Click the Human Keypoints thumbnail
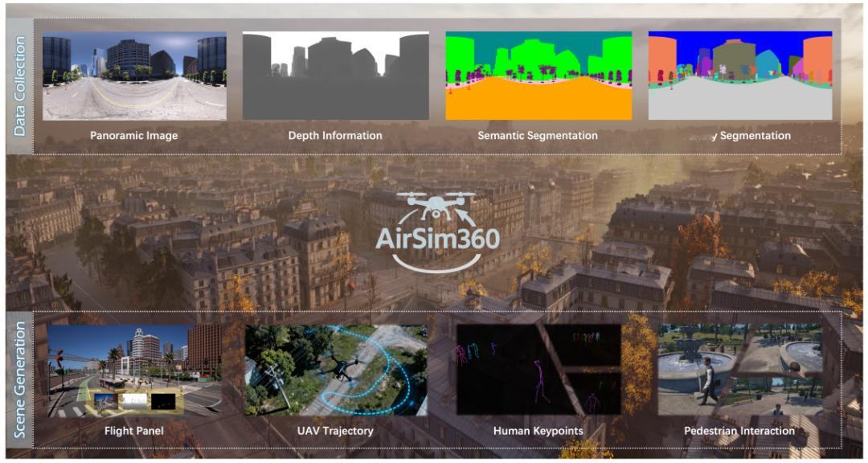This screenshot has width=868, height=463. (x=538, y=370)
